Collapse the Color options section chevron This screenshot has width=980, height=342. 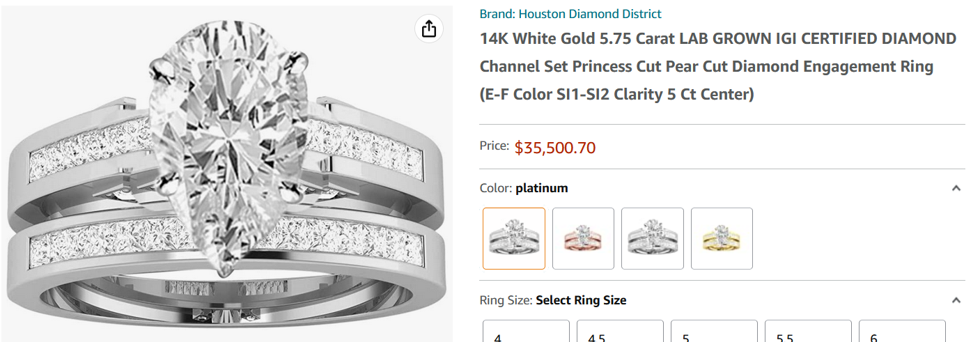pyautogui.click(x=956, y=188)
